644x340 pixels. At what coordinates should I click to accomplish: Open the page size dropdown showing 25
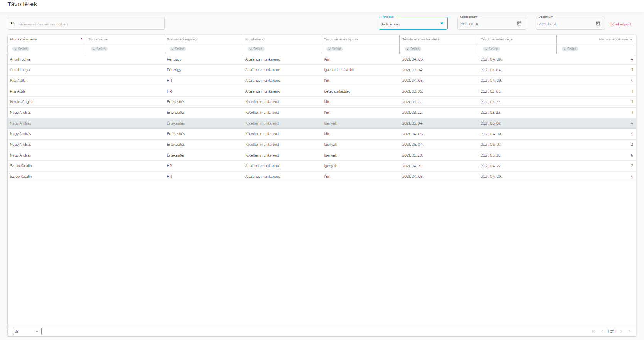(27, 331)
